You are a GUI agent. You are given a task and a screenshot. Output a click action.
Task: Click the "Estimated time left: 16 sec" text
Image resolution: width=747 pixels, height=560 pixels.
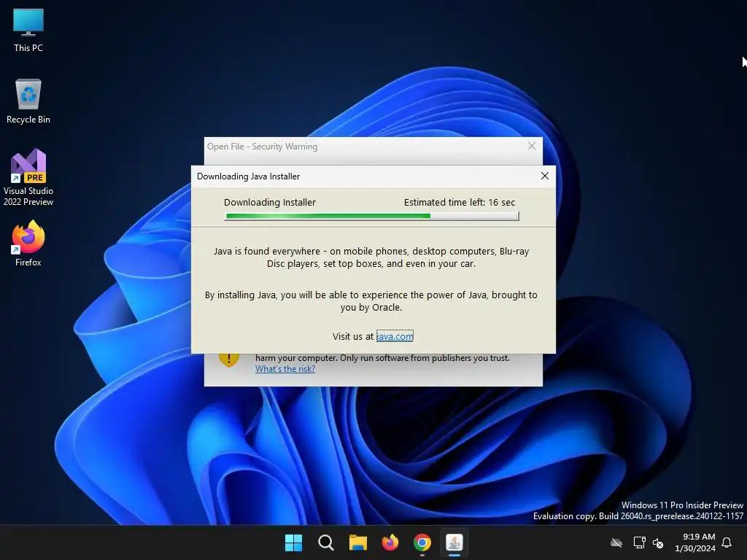460,203
